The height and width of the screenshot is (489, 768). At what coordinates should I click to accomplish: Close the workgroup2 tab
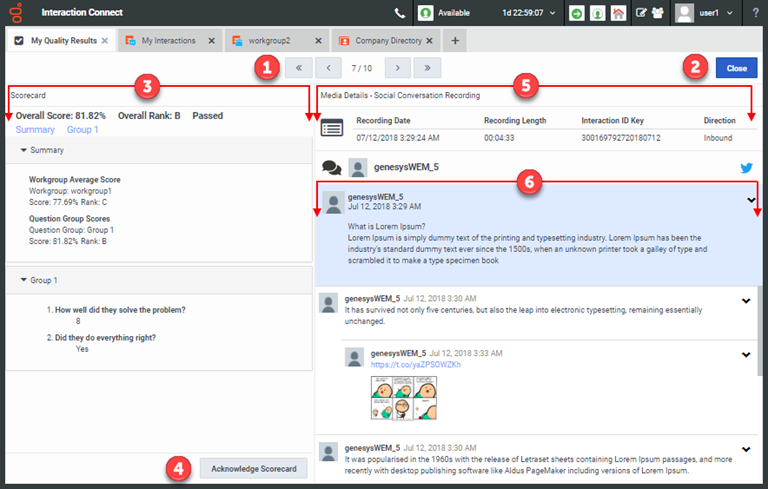click(320, 41)
